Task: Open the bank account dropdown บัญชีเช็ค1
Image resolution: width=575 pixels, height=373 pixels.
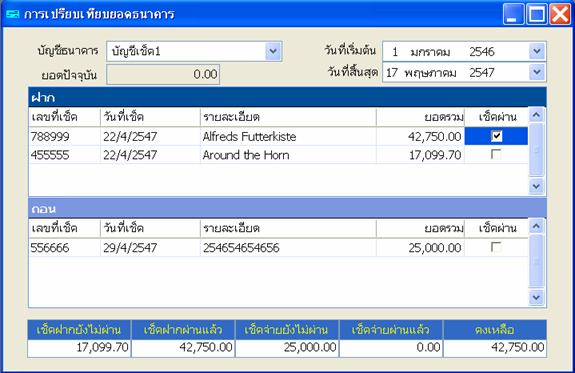Action: (x=273, y=51)
